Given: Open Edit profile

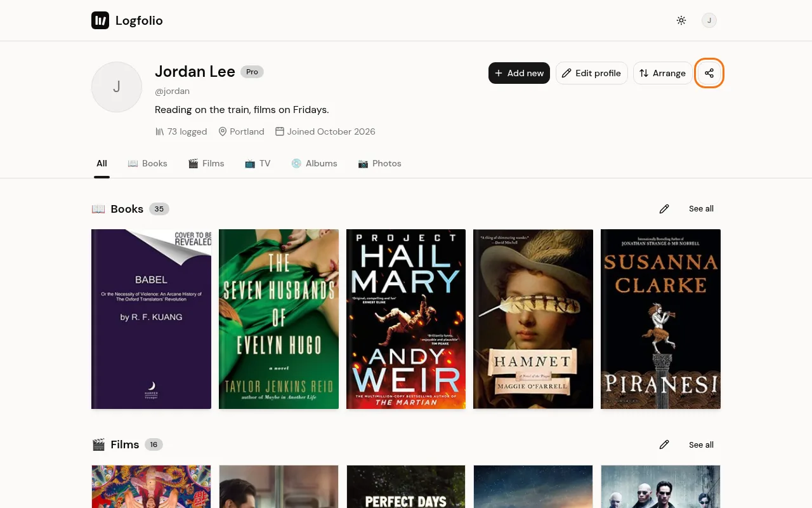Looking at the screenshot, I should coord(592,73).
